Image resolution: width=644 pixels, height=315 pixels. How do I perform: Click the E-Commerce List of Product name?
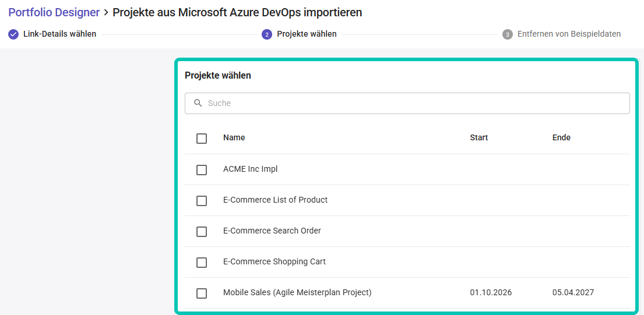coord(276,200)
